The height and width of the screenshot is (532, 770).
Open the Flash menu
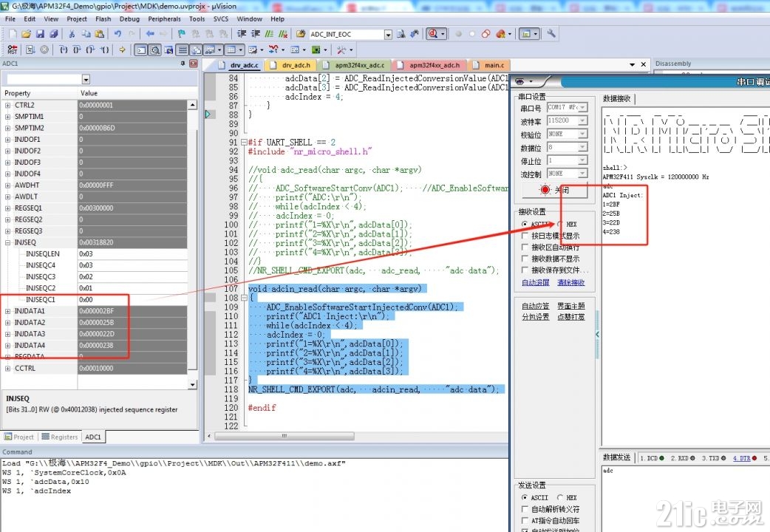click(103, 18)
